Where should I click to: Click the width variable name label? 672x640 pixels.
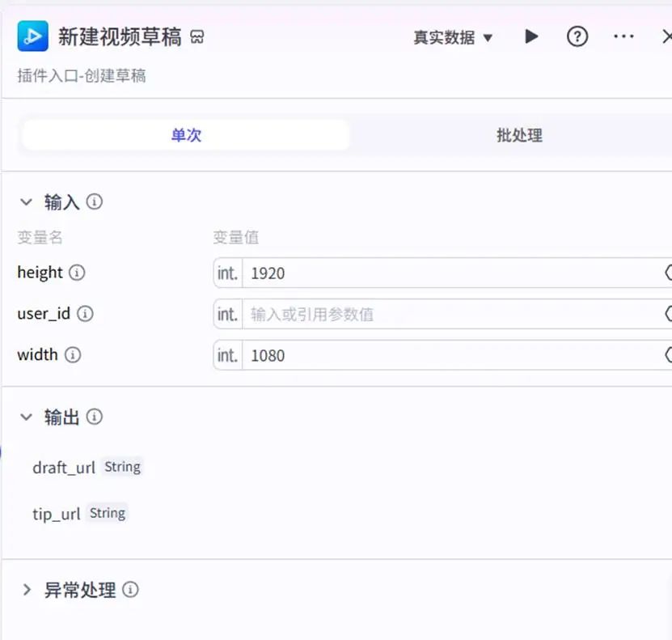click(37, 354)
